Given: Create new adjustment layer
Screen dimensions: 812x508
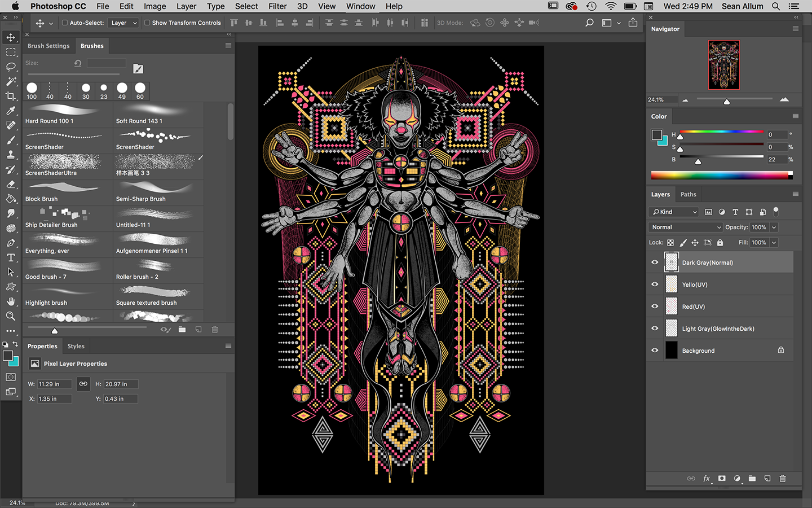Looking at the screenshot, I should (737, 478).
